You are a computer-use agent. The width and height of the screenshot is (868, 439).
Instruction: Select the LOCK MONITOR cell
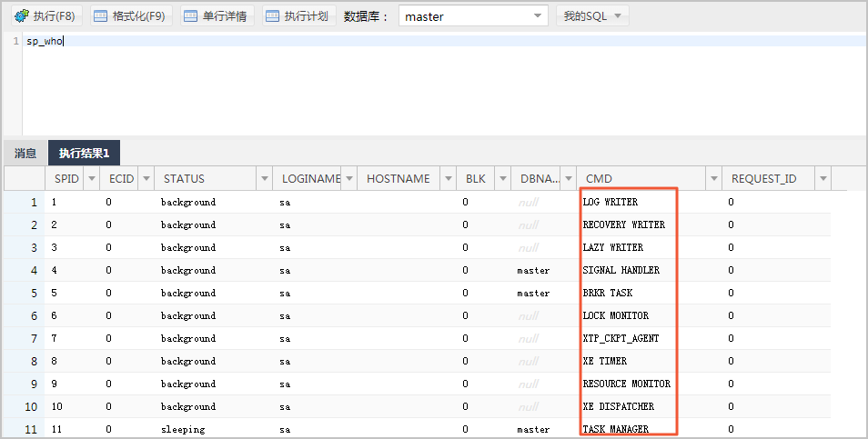click(616, 315)
